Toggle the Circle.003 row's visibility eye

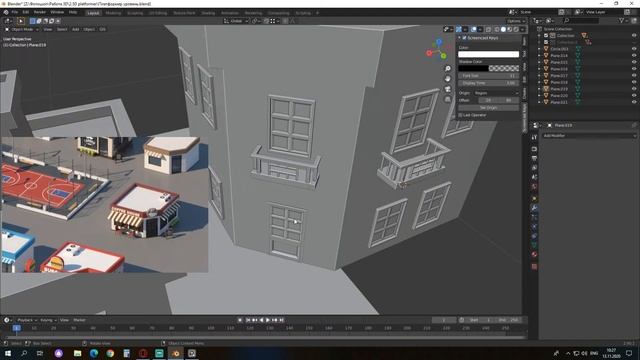634,49
